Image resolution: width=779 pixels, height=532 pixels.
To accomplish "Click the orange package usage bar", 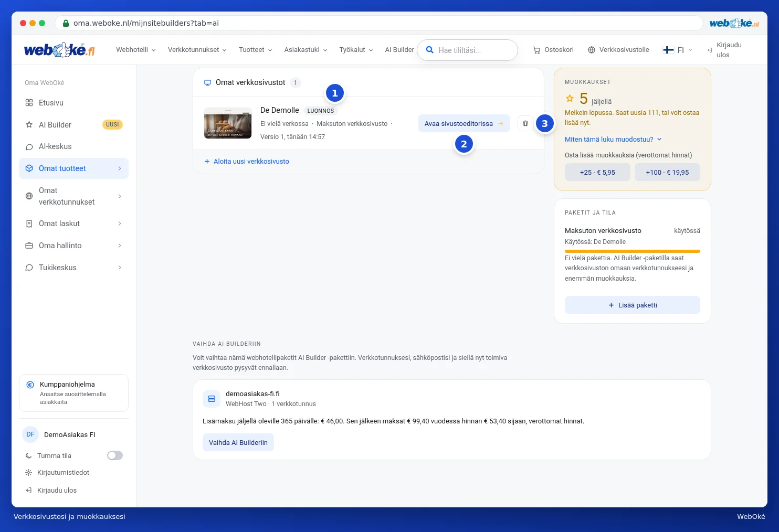I will tap(632, 251).
